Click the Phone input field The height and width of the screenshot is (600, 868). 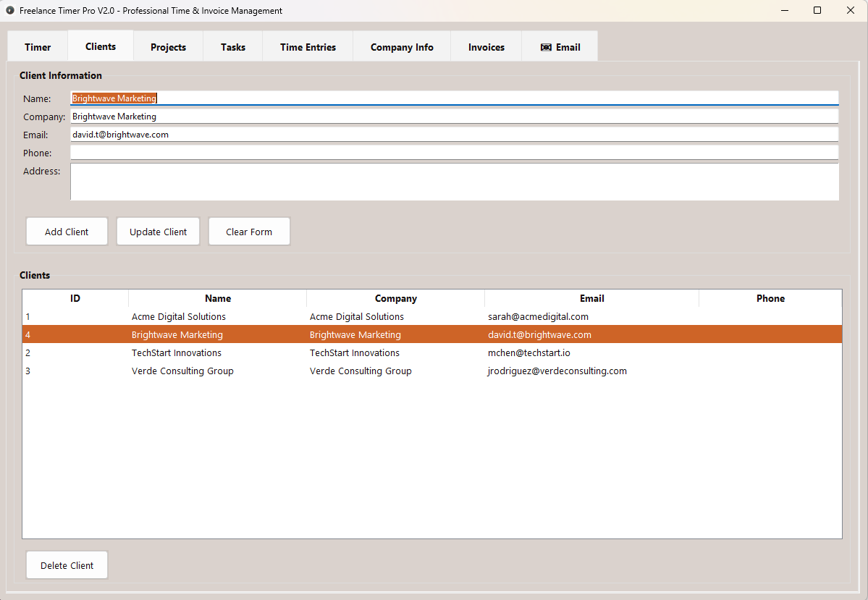click(x=454, y=152)
